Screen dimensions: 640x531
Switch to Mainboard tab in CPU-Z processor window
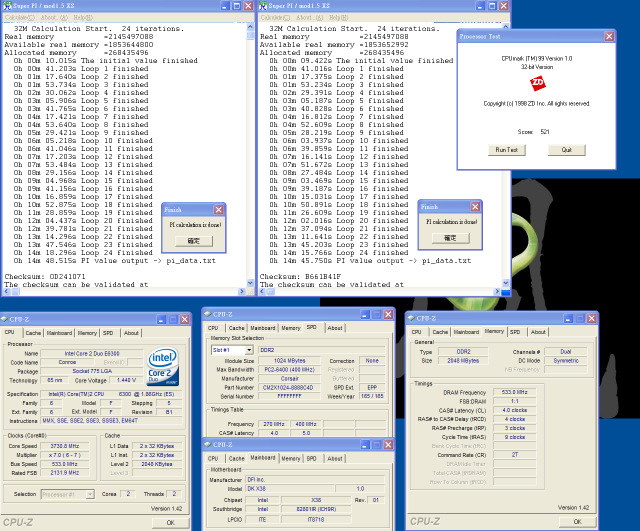(59, 333)
